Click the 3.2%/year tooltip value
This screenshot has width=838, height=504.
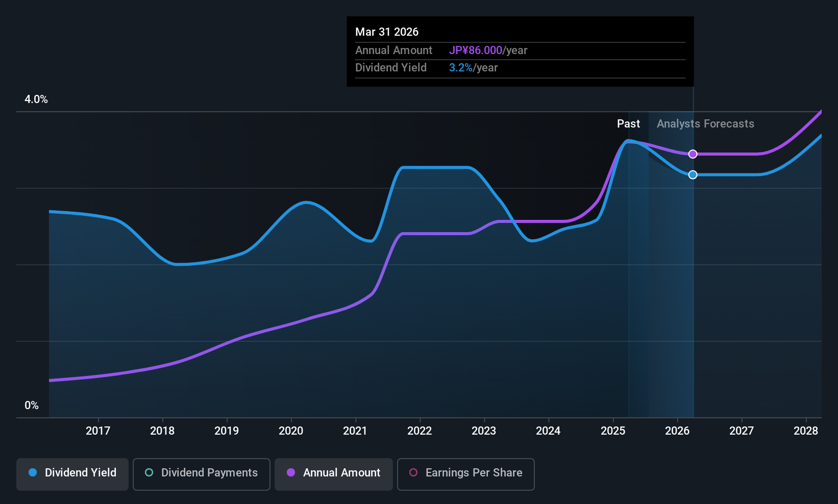click(473, 68)
